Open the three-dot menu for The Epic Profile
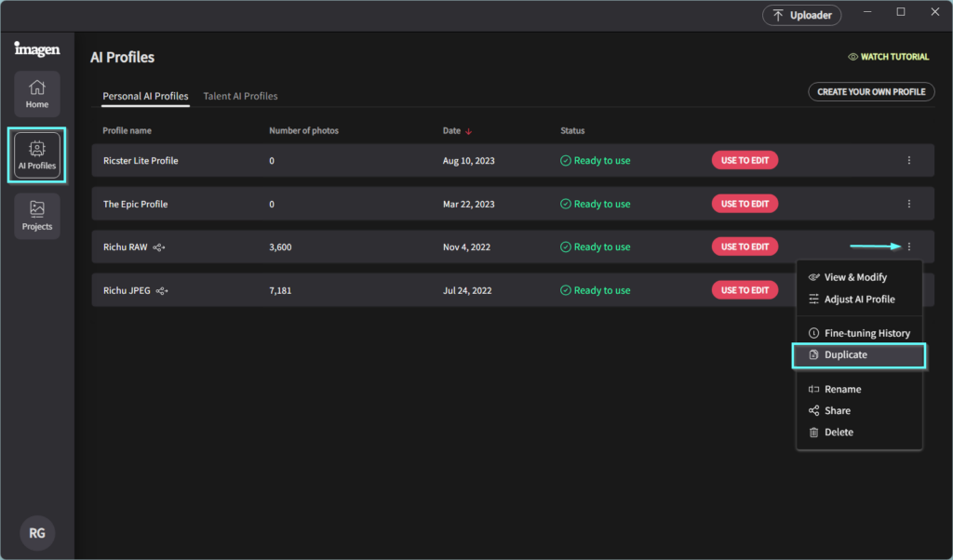 coord(908,204)
